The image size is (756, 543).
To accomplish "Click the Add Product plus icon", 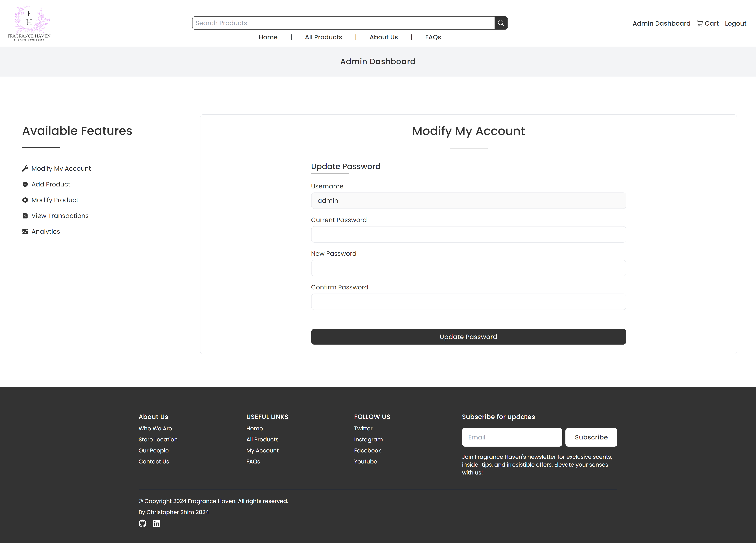I will [x=25, y=184].
